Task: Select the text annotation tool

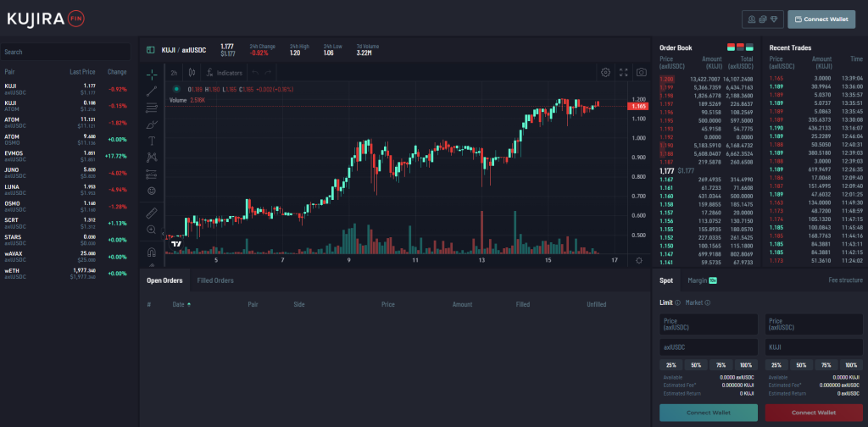Action: (x=151, y=141)
